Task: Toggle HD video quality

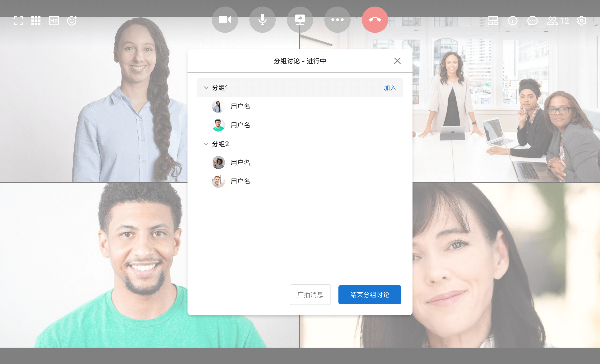Action: point(54,21)
